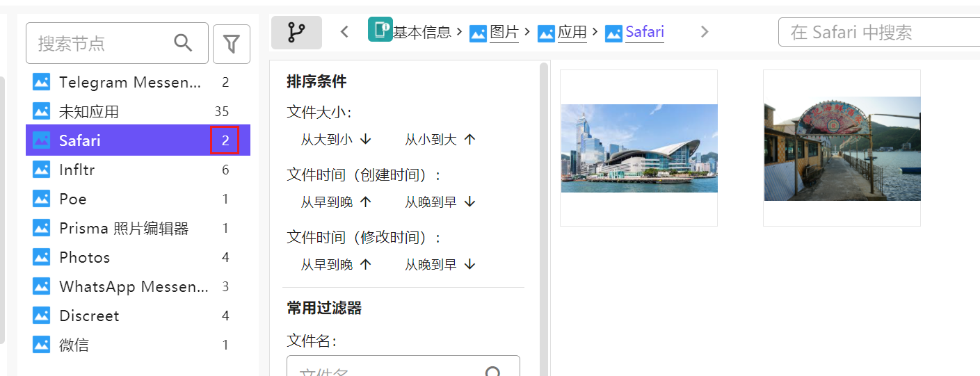Click the device icon beside 基本信息
Screen dimensions: 980x376
tap(380, 30)
